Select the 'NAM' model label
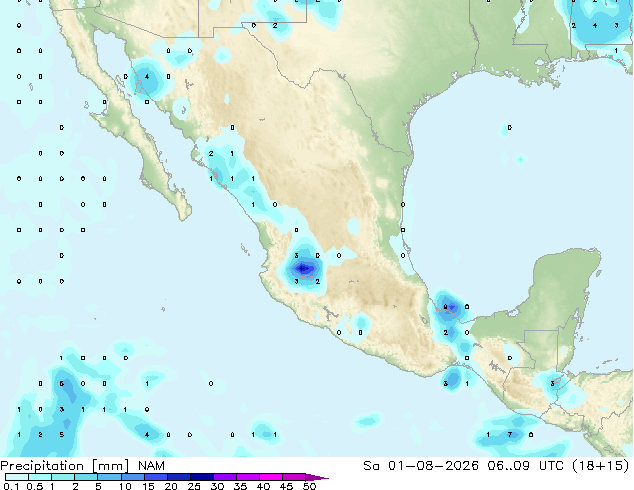634x490 pixels. 152,466
